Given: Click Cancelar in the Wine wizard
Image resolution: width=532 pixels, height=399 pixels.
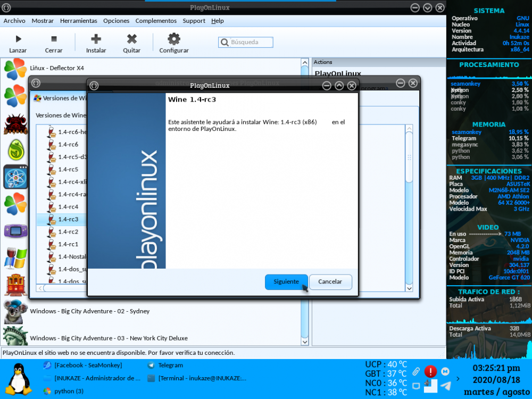Looking at the screenshot, I should [x=330, y=281].
